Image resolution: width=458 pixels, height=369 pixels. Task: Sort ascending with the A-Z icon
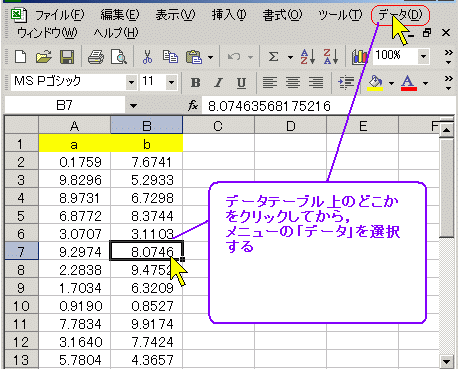pyautogui.click(x=307, y=57)
